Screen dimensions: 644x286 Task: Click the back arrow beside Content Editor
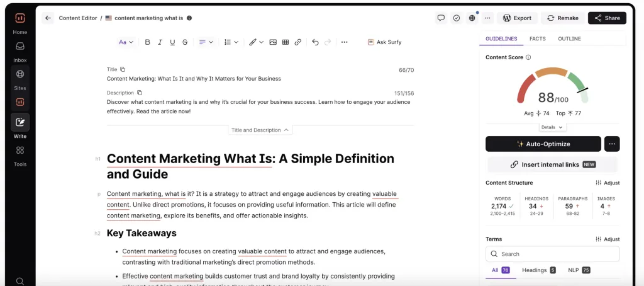[x=48, y=18]
